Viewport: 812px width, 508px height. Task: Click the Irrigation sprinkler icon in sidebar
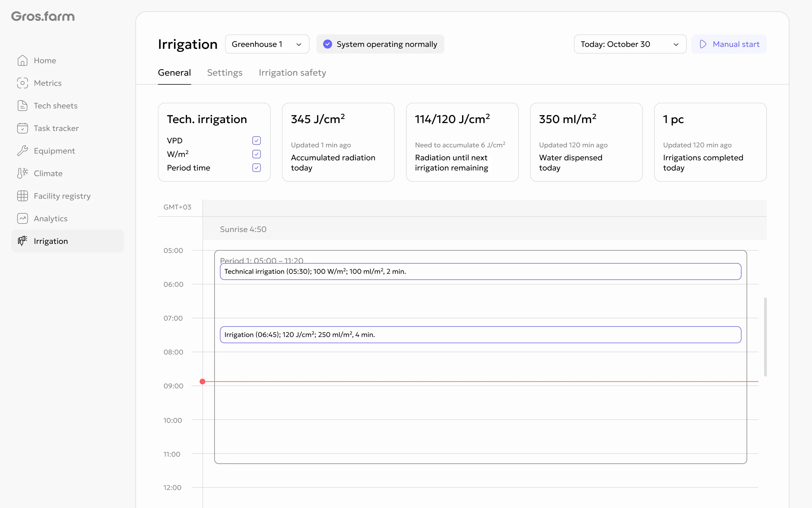23,241
